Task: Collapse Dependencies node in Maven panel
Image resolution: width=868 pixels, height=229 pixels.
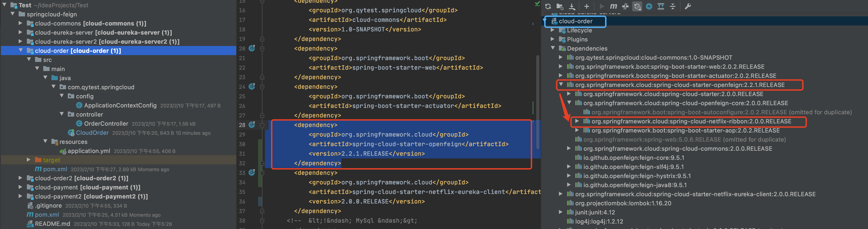Action: pos(553,48)
